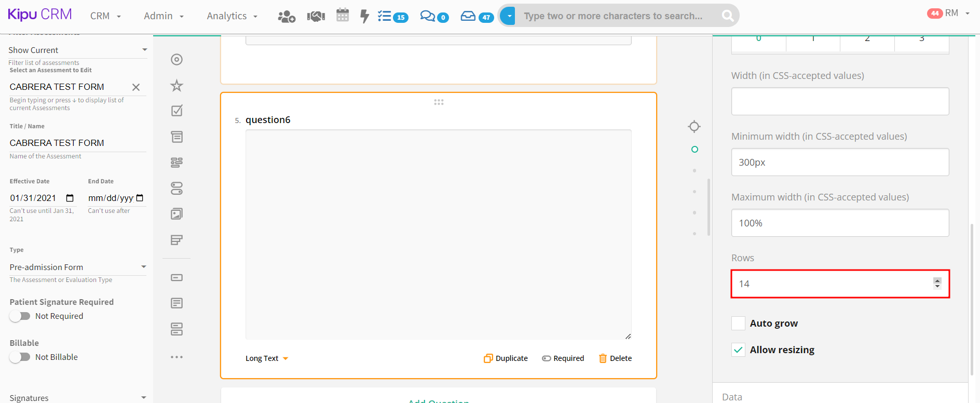Click the add users icon in navbar

point(287,17)
